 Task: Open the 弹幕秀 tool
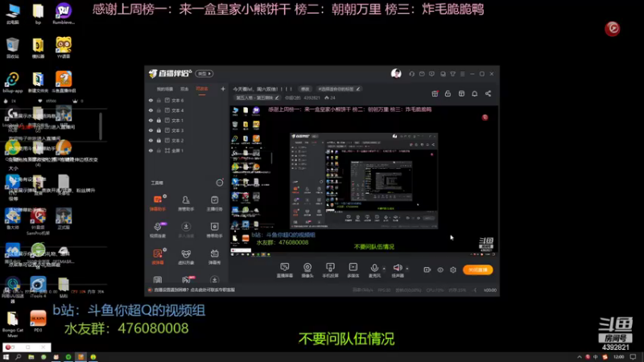pos(214,257)
